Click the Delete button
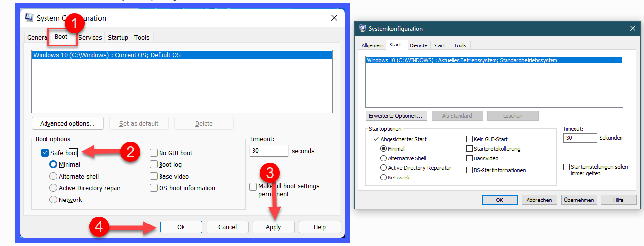The height and width of the screenshot is (246, 644). pyautogui.click(x=204, y=123)
